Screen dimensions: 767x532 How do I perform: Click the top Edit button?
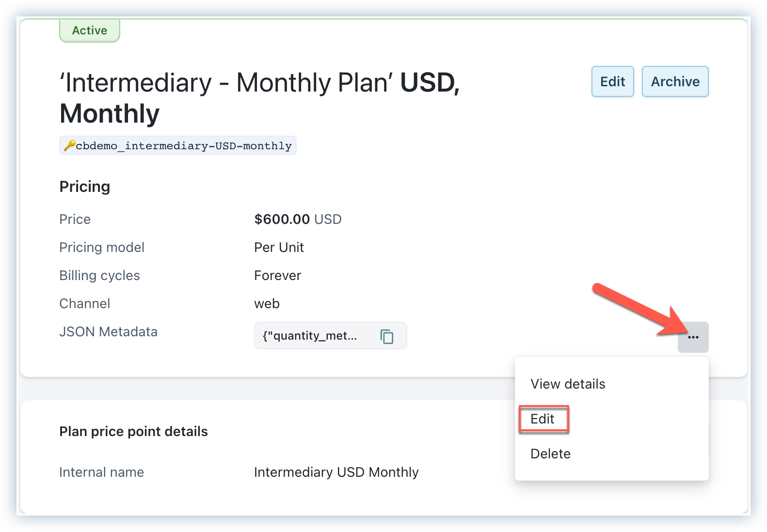612,81
